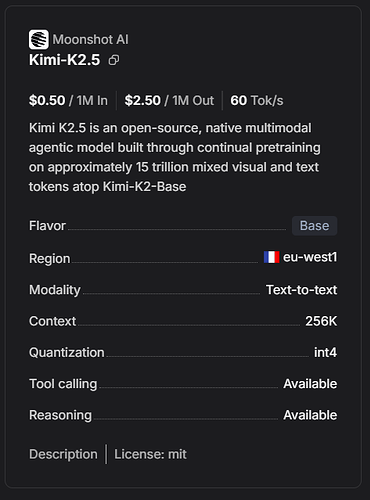370x500 pixels.
Task: Click the int4 quantization value
Action: (x=325, y=352)
